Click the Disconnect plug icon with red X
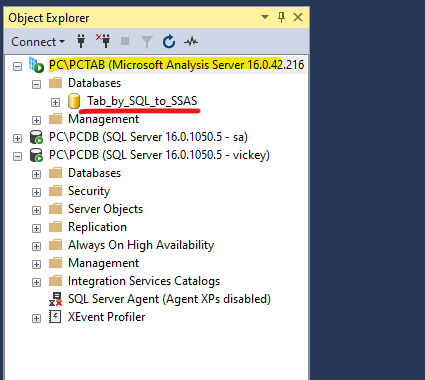 (x=103, y=41)
